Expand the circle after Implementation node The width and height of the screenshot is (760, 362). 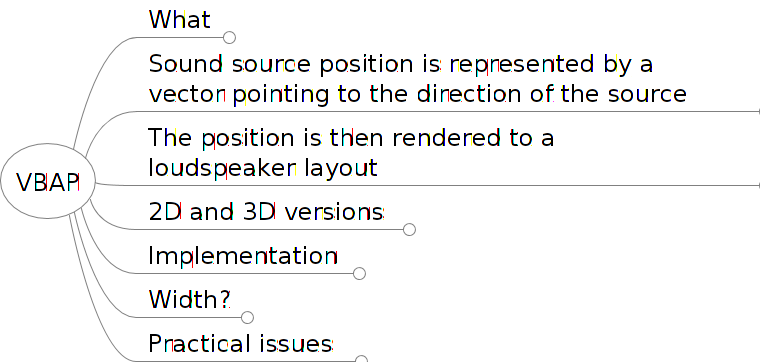[359, 273]
